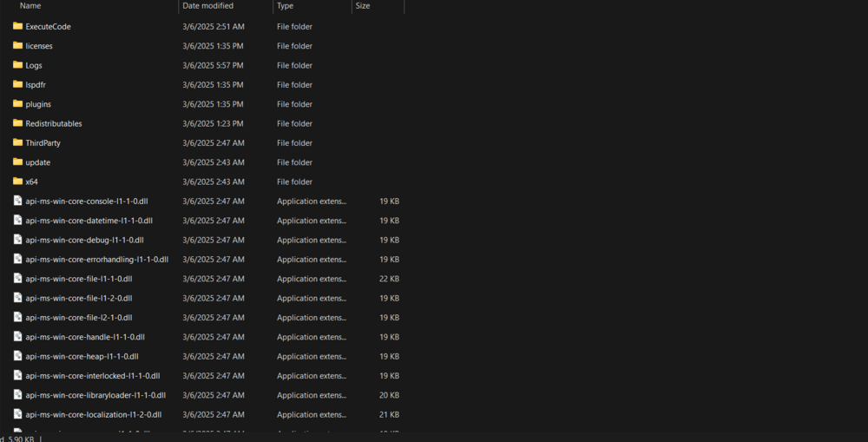Click the heap-l1-1-0.dll file icon
This screenshot has height=442, width=868.
click(17, 355)
